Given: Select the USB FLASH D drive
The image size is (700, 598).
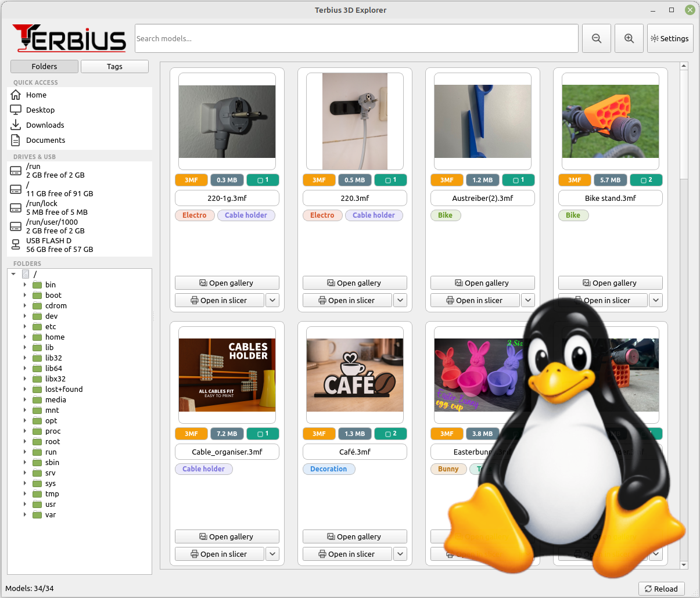Looking at the screenshot, I should (x=80, y=245).
